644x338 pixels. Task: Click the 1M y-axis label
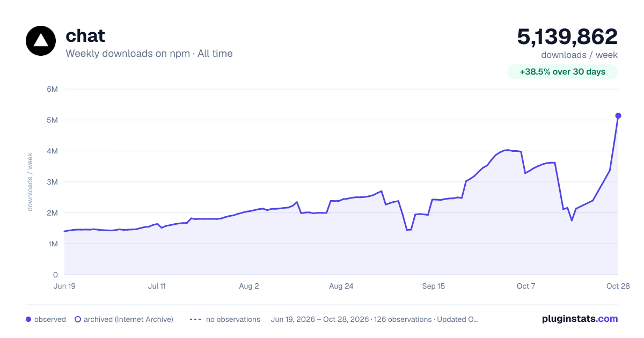pyautogui.click(x=53, y=244)
